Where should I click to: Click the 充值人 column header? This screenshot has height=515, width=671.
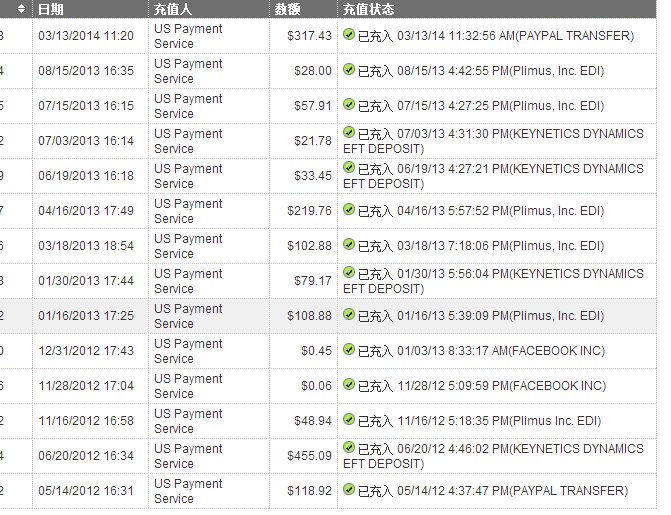click(173, 9)
